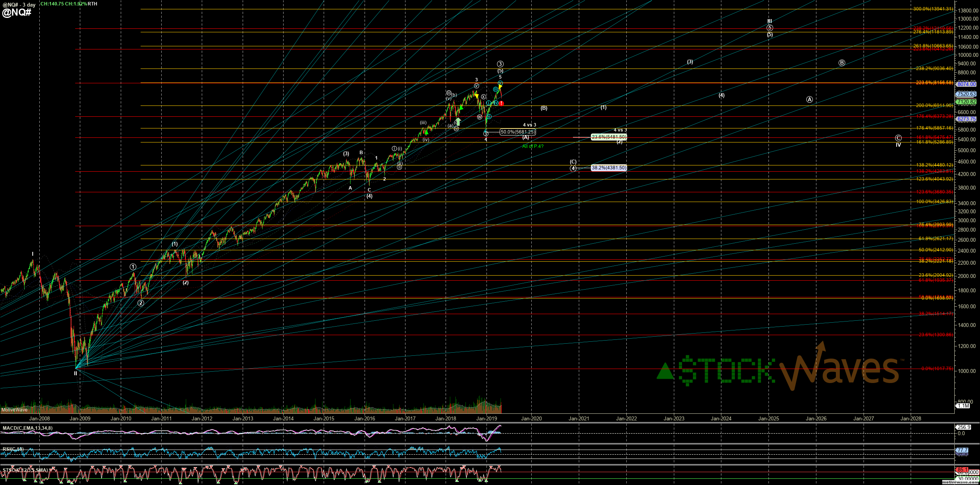Click the red exclamation alert marker
Image resolution: width=980 pixels, height=485 pixels.
coord(501,103)
